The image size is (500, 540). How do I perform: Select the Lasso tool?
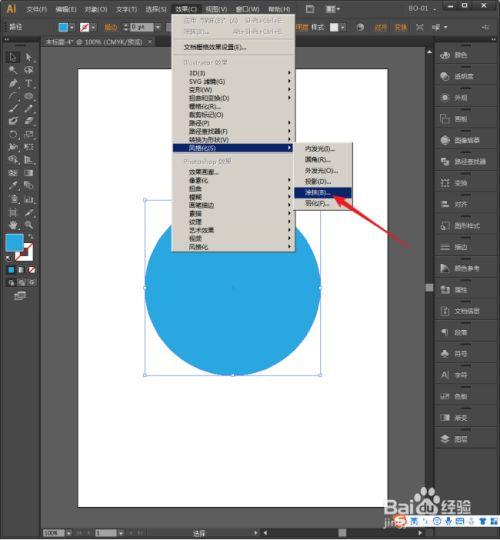(29, 70)
